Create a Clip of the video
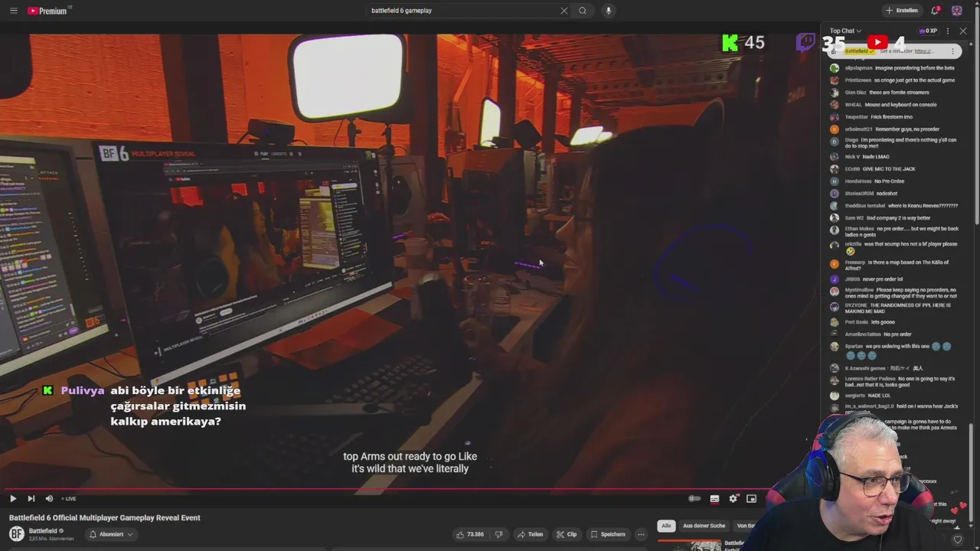This screenshot has height=551, width=980. click(x=567, y=534)
